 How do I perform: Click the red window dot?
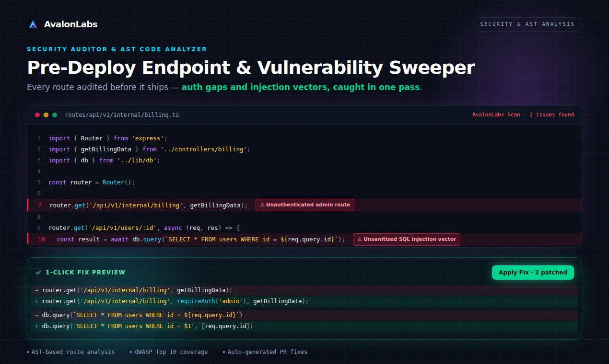coord(37,115)
